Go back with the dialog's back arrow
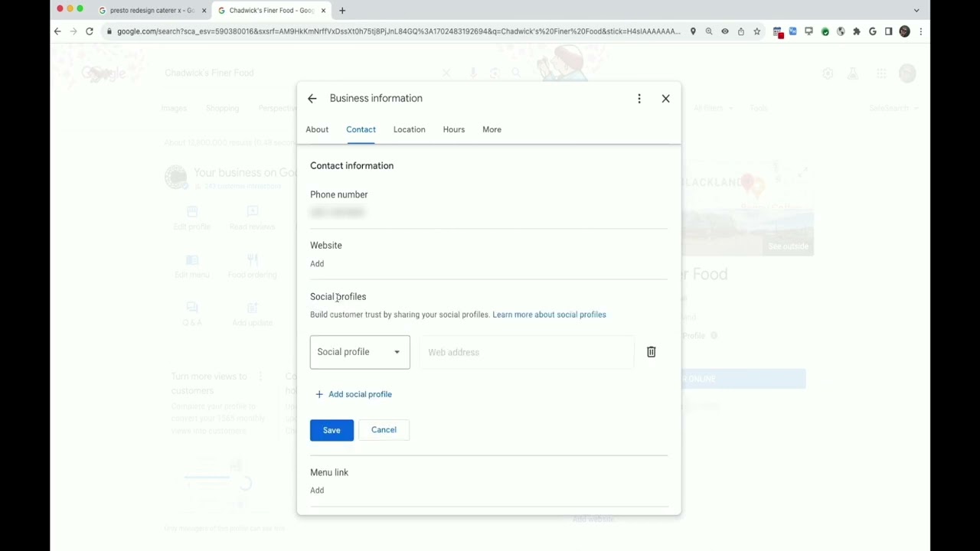Image resolution: width=980 pixels, height=551 pixels. (312, 99)
